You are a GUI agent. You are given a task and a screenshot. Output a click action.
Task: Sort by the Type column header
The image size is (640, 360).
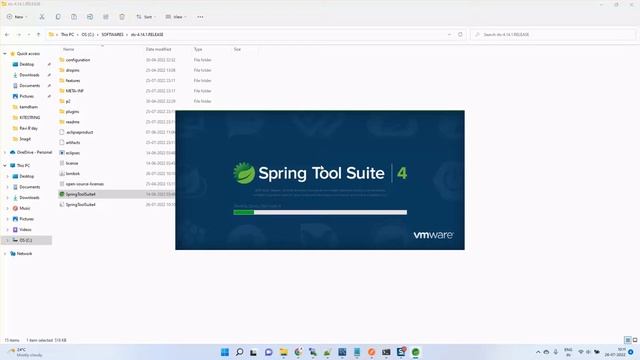pos(198,49)
